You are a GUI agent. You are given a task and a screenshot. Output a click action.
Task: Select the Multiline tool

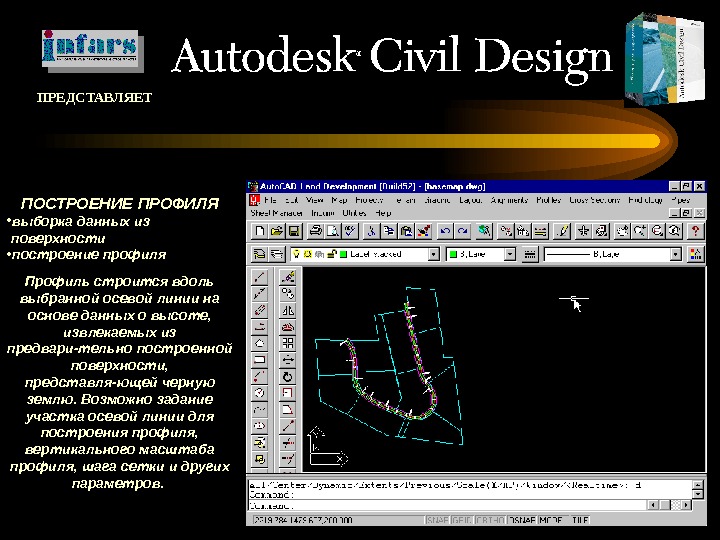pos(260,310)
